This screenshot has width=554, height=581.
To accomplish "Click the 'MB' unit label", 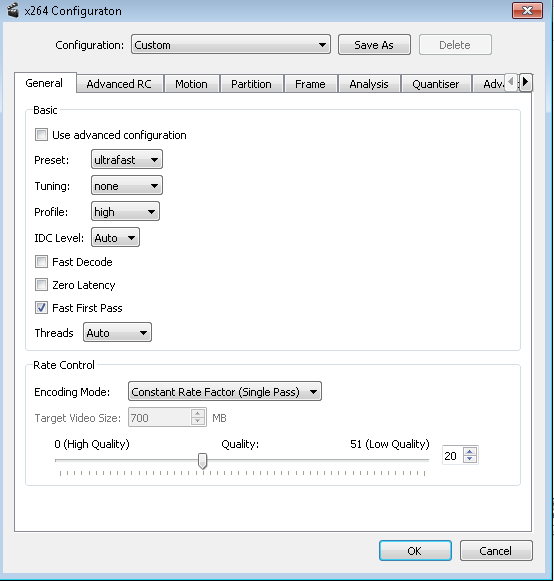I will tap(219, 418).
